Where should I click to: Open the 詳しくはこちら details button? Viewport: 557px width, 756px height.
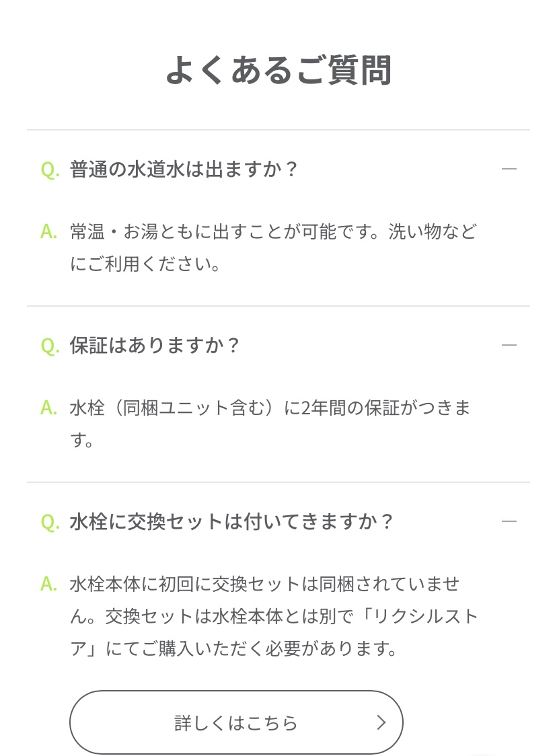coord(236,722)
